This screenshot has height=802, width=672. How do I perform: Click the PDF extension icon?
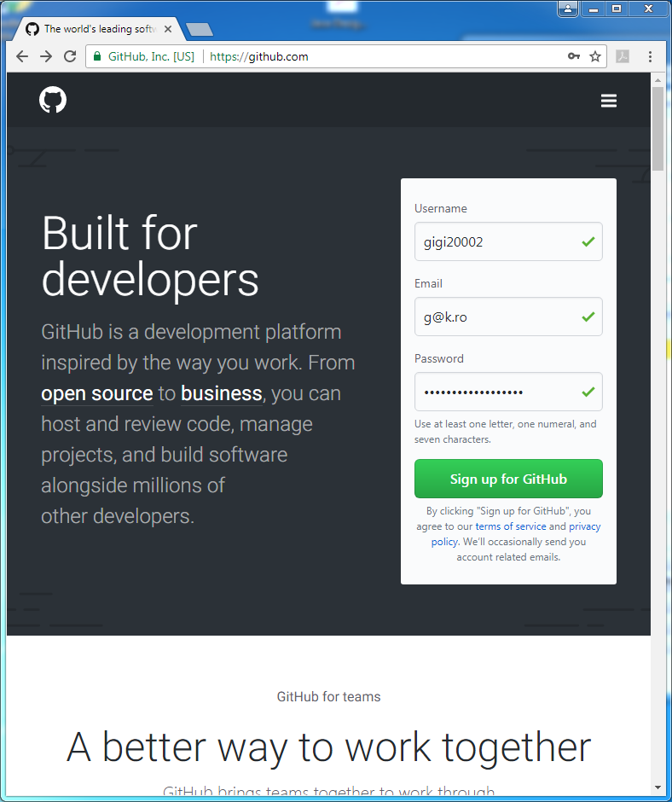[623, 56]
